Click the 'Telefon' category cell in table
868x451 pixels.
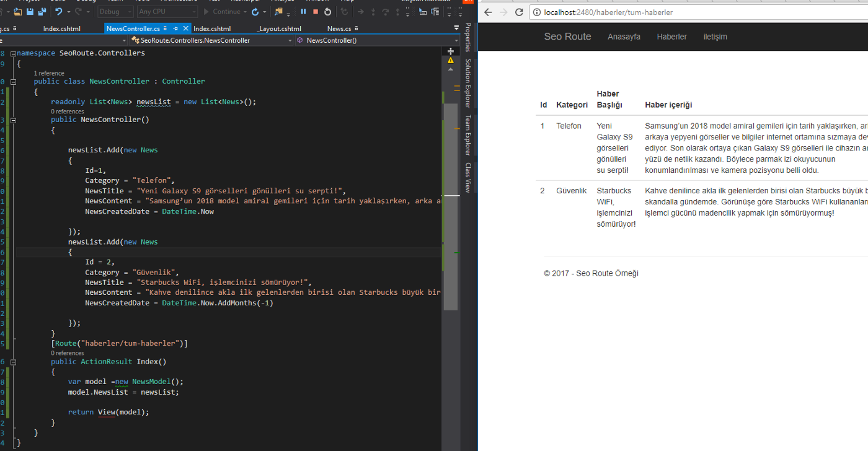click(x=569, y=126)
